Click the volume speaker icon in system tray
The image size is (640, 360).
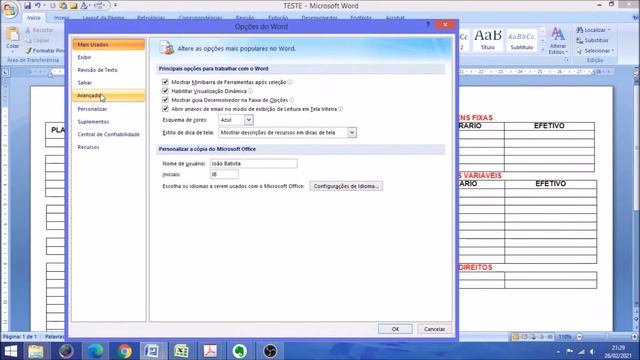592,352
